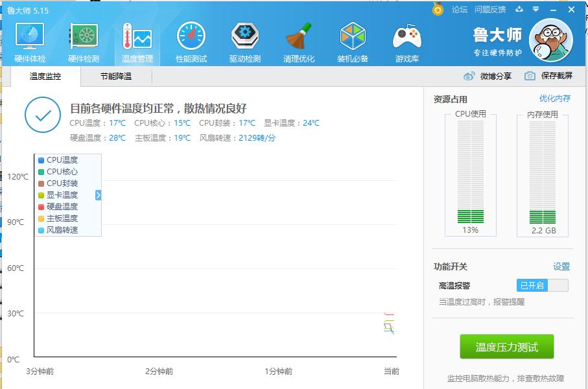Viewport: 588px width, 389px height.
Task: Click the recycle skin icon near 问题反馈
Action: 519,9
